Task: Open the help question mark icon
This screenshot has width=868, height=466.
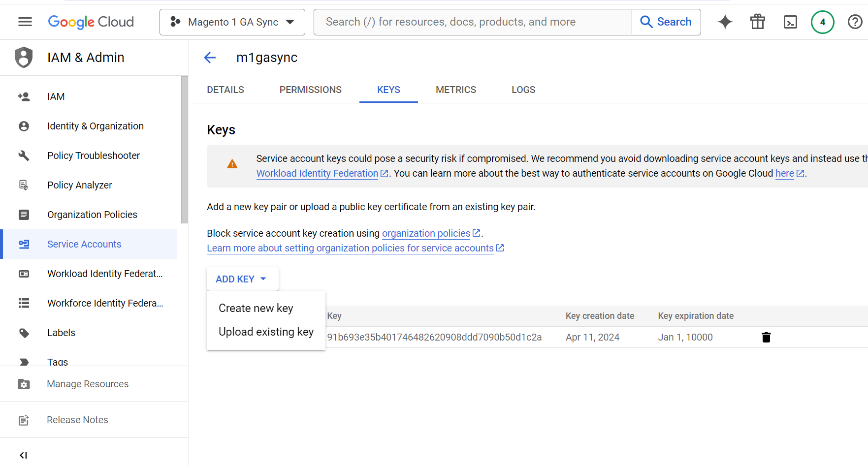Action: tap(855, 22)
